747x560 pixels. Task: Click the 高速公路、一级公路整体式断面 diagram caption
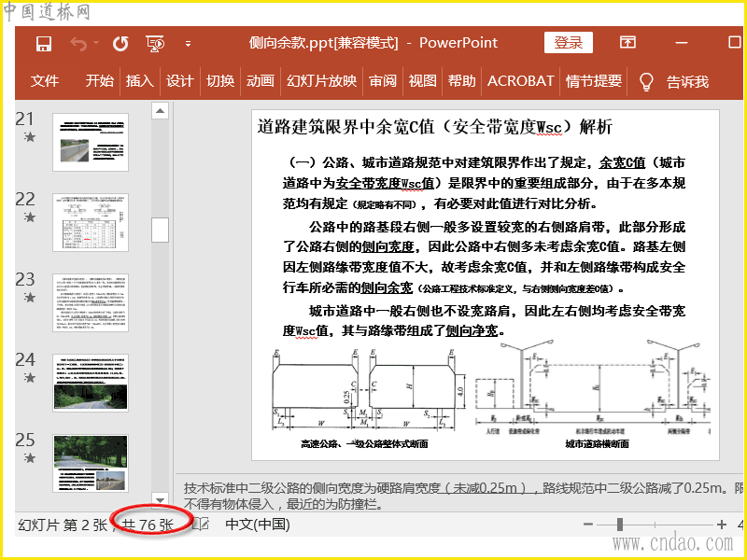point(364,444)
